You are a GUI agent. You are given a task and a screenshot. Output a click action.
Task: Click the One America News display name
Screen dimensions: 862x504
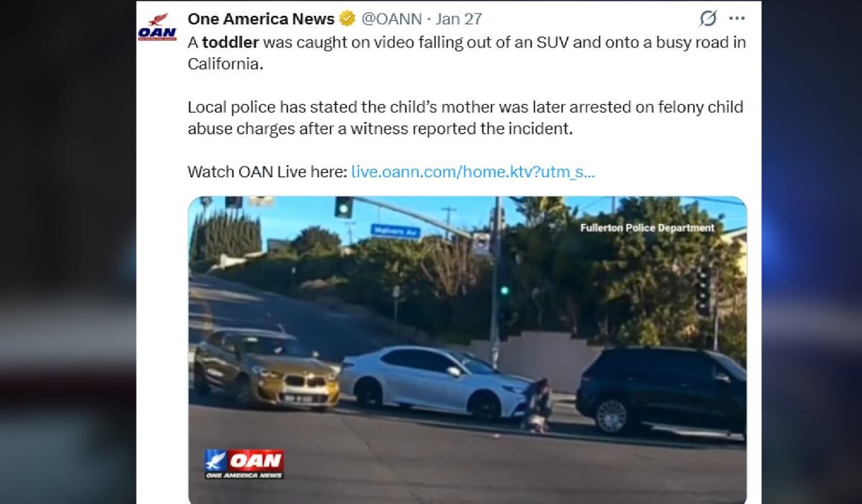(261, 19)
